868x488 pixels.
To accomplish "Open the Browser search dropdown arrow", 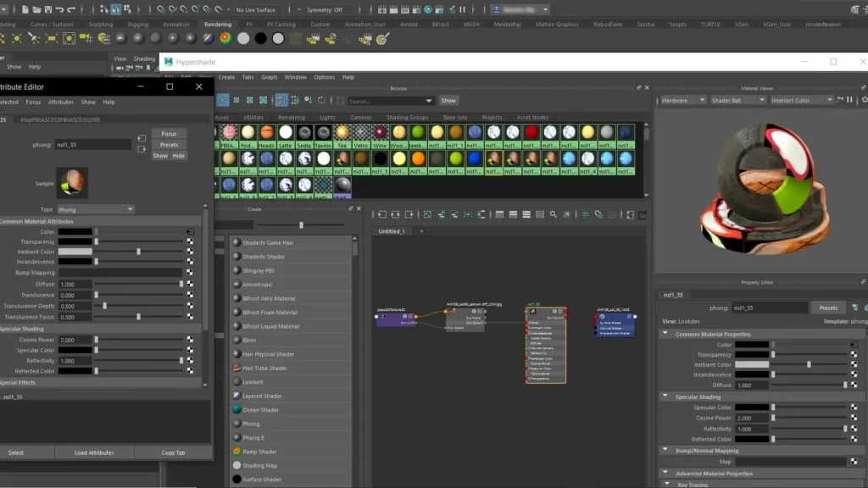I will pyautogui.click(x=428, y=101).
